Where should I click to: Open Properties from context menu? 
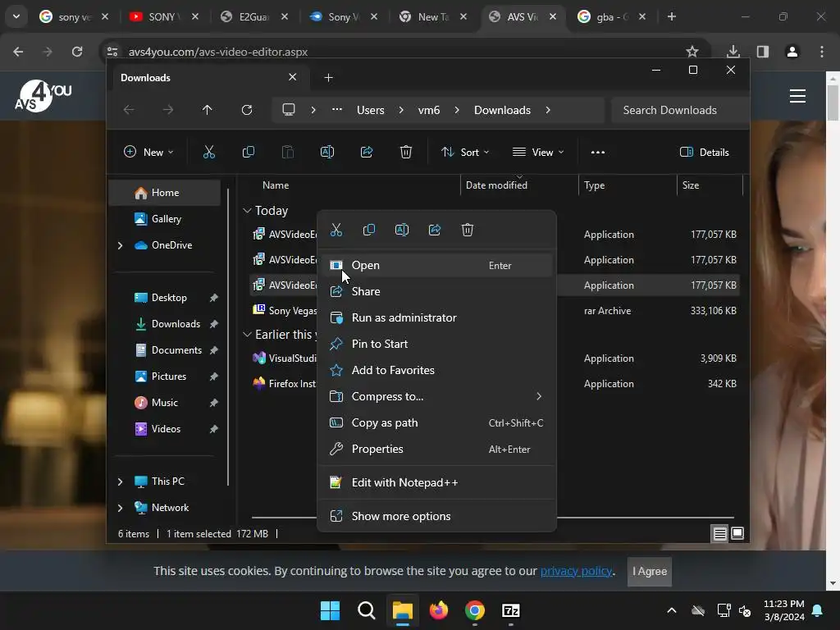[x=436, y=449]
